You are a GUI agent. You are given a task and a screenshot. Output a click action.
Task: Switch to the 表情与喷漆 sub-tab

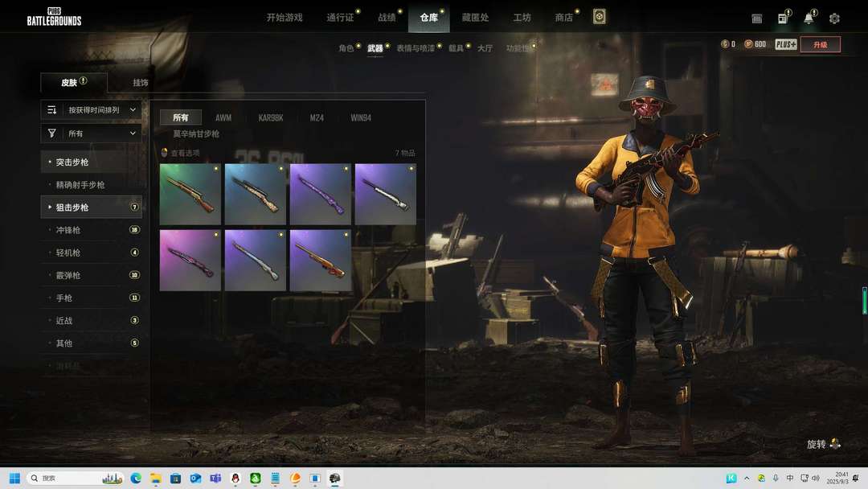[416, 48]
